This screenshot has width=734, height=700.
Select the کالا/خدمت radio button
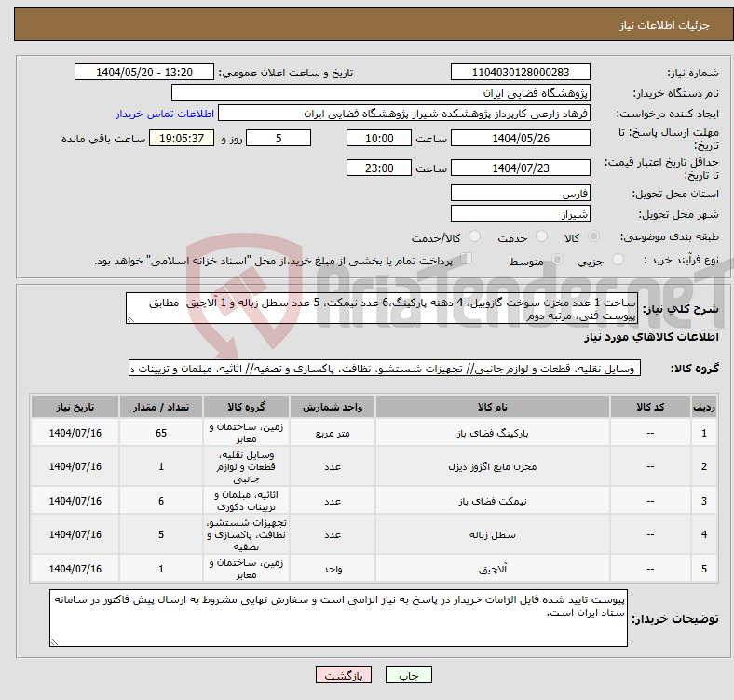[474, 236]
